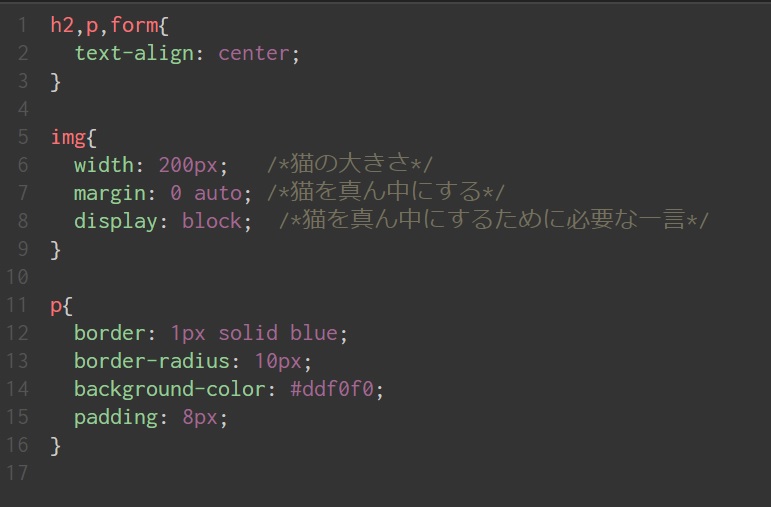771x507 pixels.
Task: Click line number 1 in the gutter
Action: tap(23, 25)
